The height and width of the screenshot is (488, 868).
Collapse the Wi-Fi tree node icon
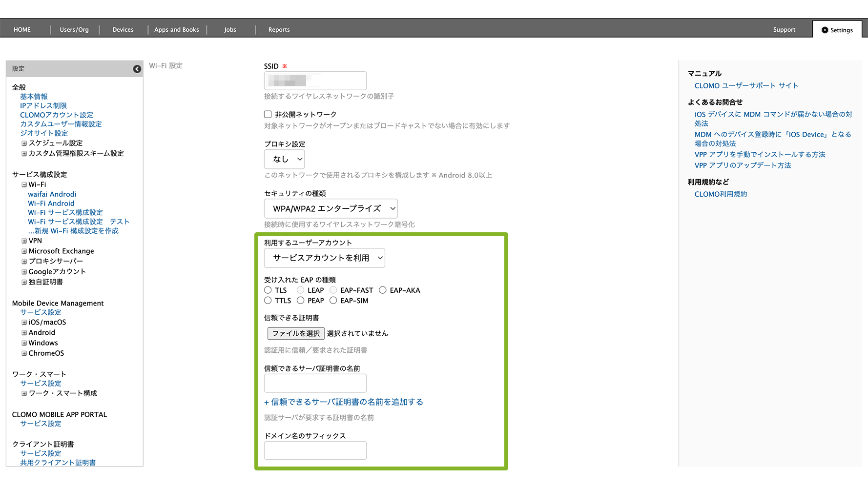pos(24,185)
